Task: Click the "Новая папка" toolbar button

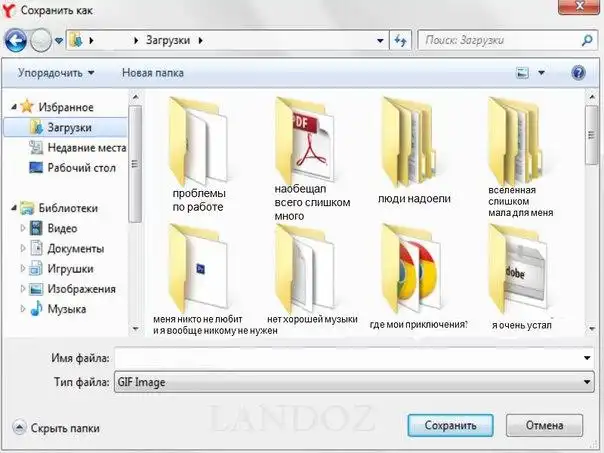Action: click(153, 73)
